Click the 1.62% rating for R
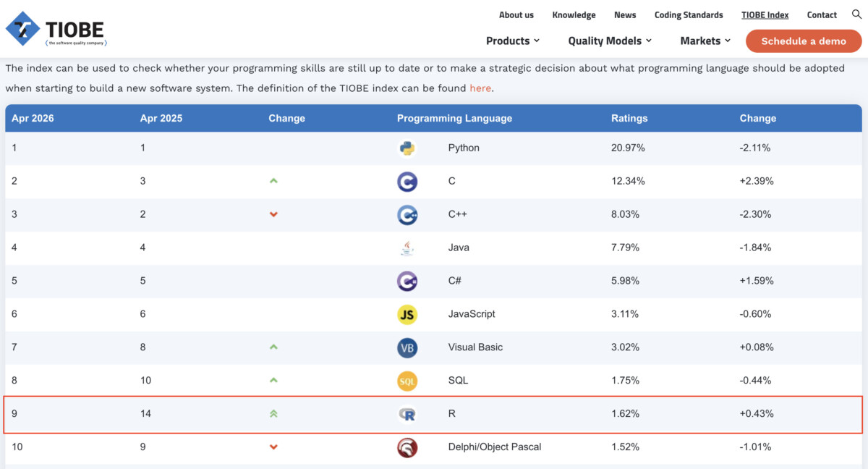 pyautogui.click(x=625, y=414)
